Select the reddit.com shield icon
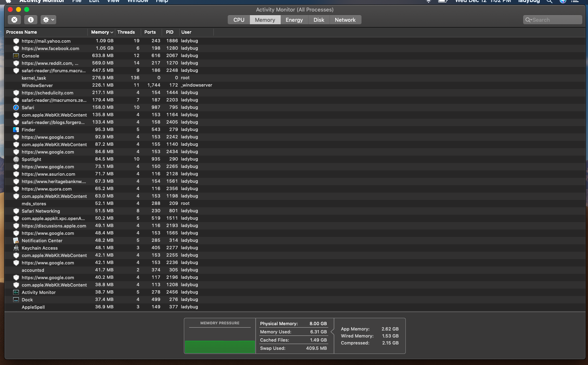 (x=16, y=63)
